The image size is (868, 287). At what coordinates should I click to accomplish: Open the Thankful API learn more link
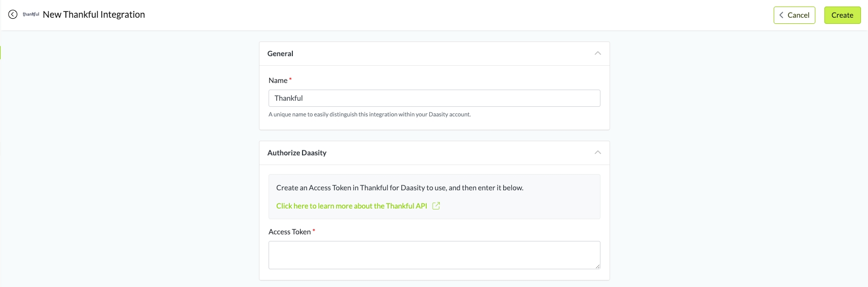[351, 206]
